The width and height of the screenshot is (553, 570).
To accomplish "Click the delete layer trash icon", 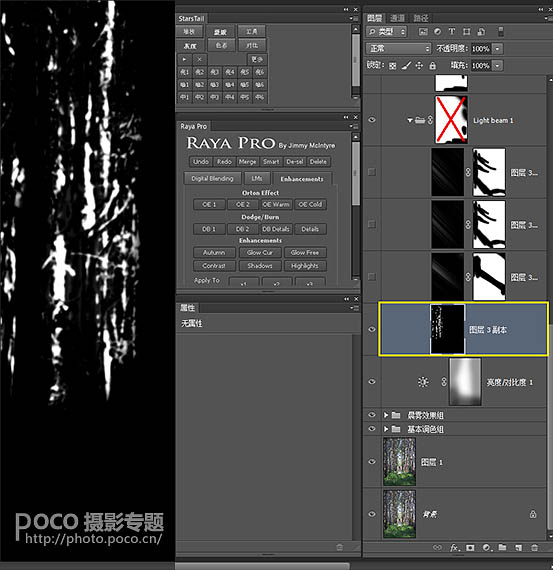I will tap(534, 547).
